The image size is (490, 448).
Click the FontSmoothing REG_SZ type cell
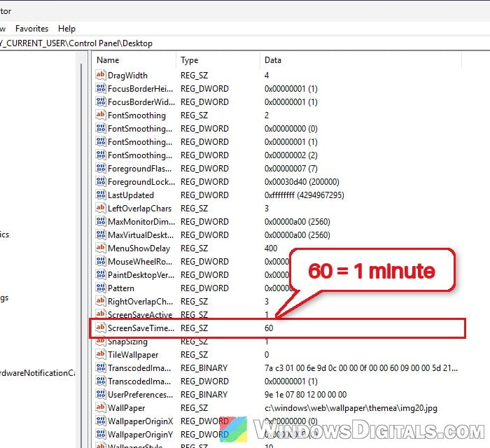coord(194,115)
